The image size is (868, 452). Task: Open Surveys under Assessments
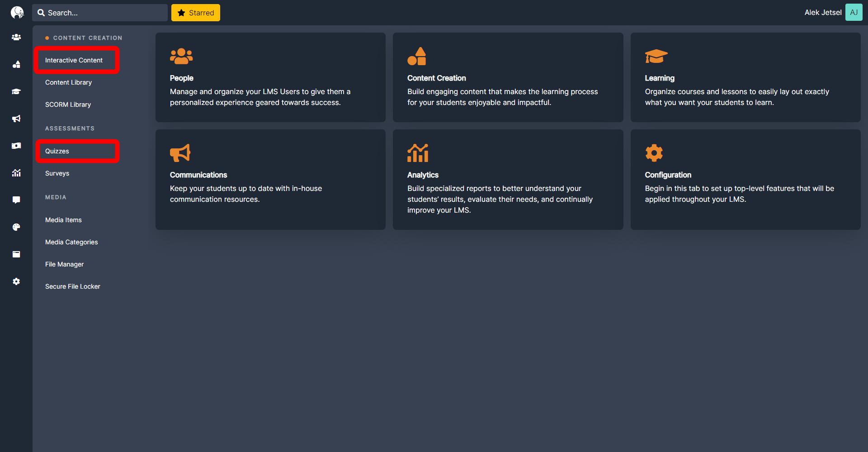57,173
